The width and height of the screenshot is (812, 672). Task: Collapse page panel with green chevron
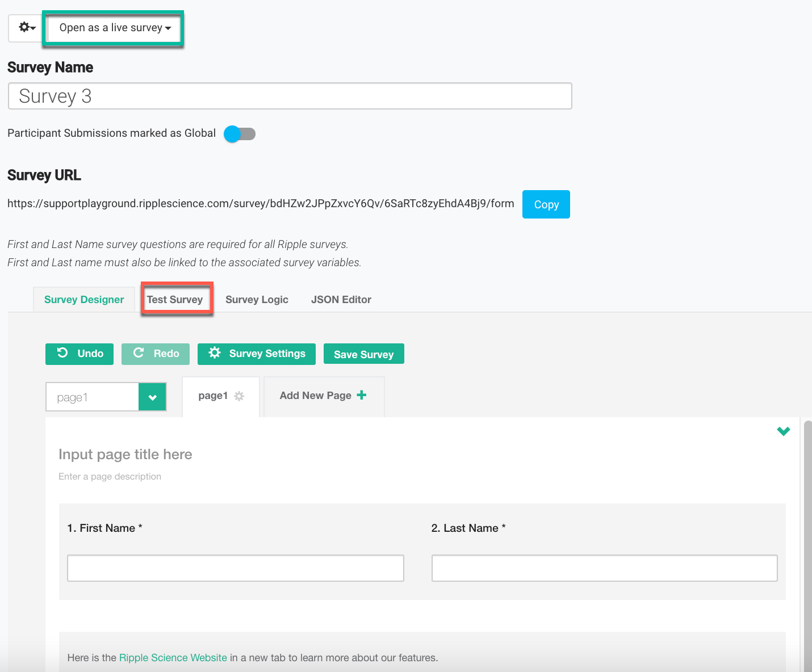[783, 431]
